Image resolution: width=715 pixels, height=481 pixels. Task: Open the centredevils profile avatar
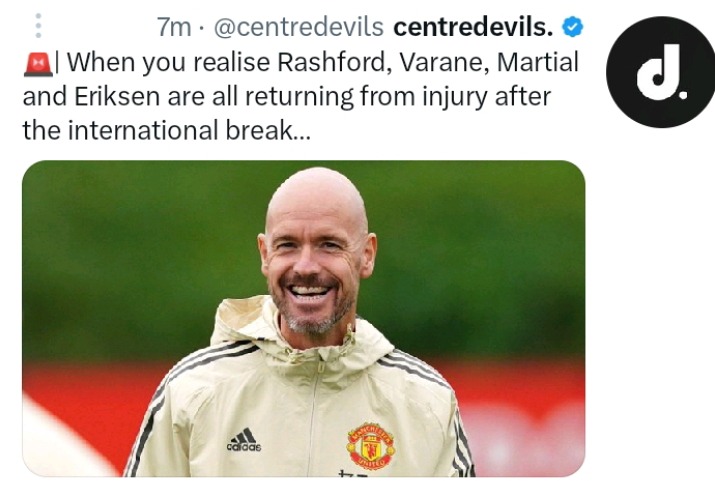(660, 72)
